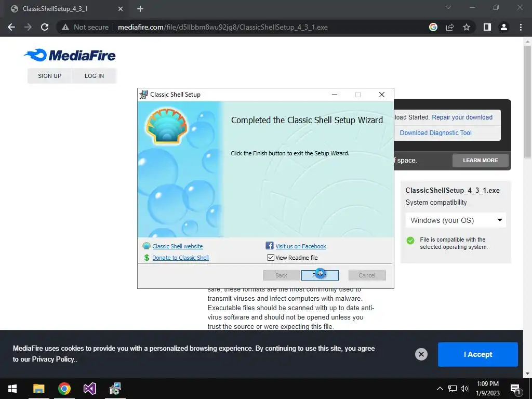
Task: Uncheck the View Readme file checkbox
Action: 271,258
